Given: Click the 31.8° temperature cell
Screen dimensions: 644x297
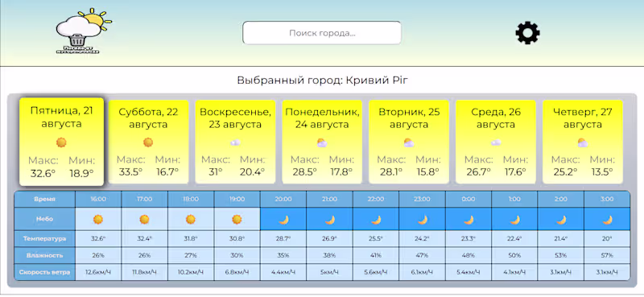Looking at the screenshot, I should tap(191, 239).
